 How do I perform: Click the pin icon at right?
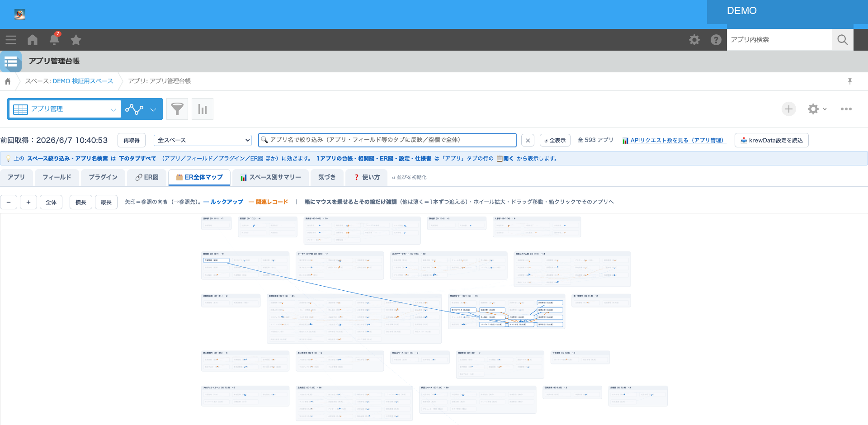point(850,81)
